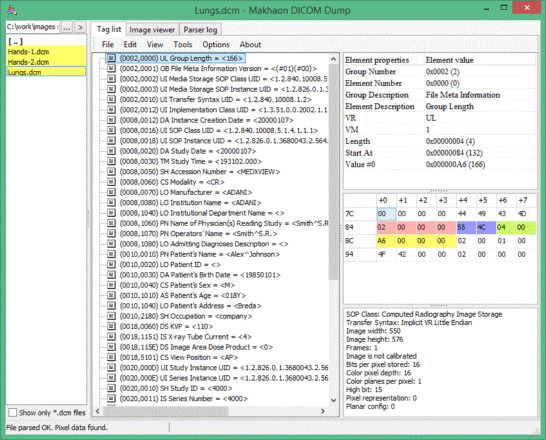Click the tag icon beside KVP row
The height and width of the screenshot is (440, 546).
click(111, 326)
